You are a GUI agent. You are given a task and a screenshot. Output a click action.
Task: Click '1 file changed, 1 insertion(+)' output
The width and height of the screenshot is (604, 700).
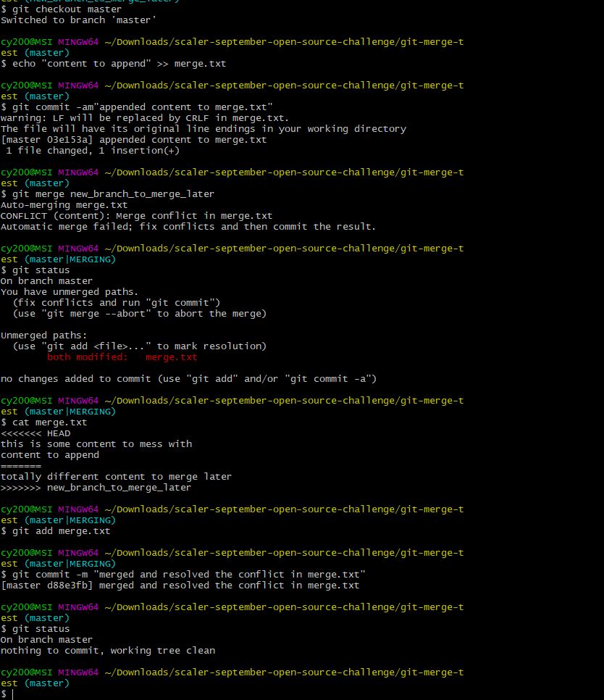pyautogui.click(x=93, y=151)
